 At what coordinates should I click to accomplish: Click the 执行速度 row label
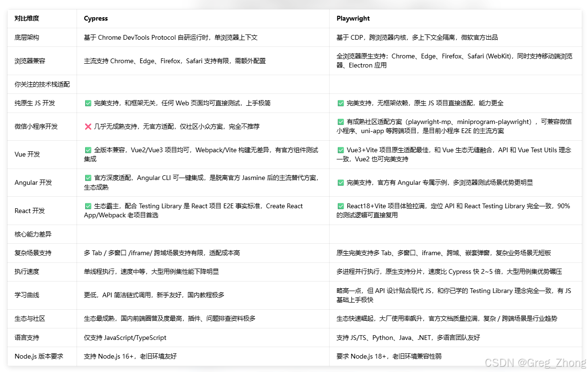(27, 271)
